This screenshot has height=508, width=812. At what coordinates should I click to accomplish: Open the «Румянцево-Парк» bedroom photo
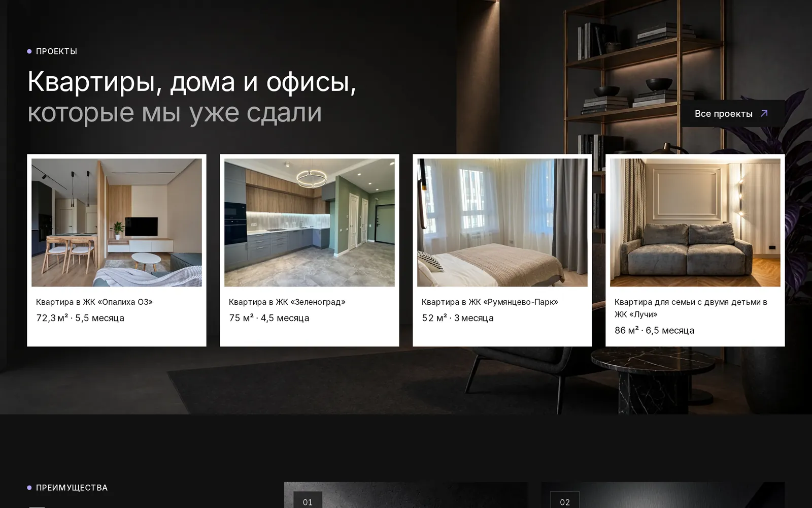502,223
